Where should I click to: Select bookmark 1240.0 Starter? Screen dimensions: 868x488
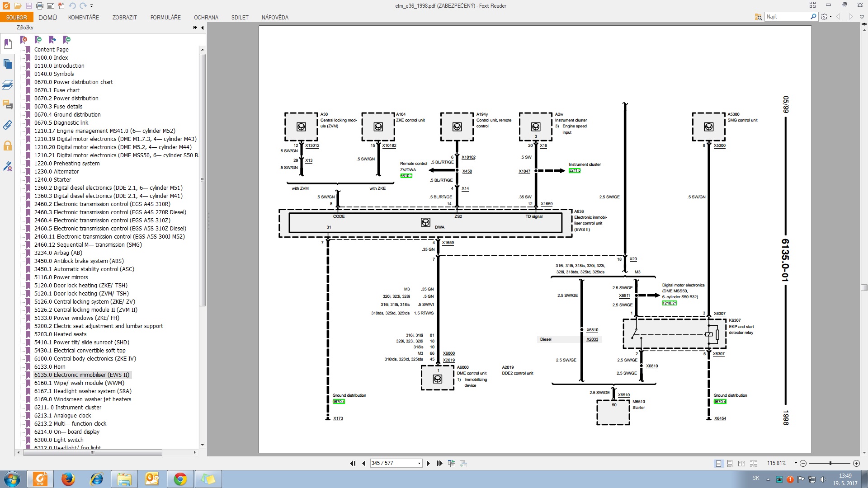[52, 179]
